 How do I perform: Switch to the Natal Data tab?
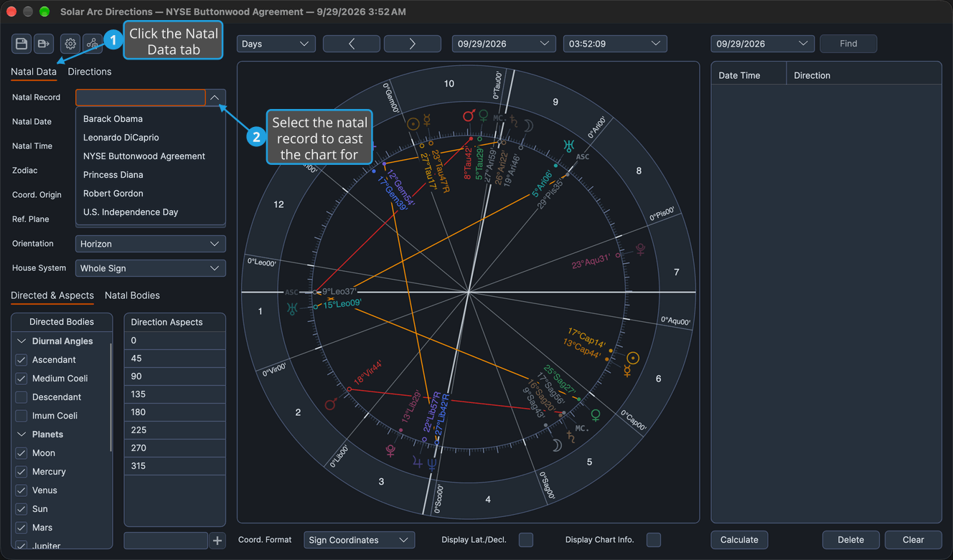click(x=34, y=72)
